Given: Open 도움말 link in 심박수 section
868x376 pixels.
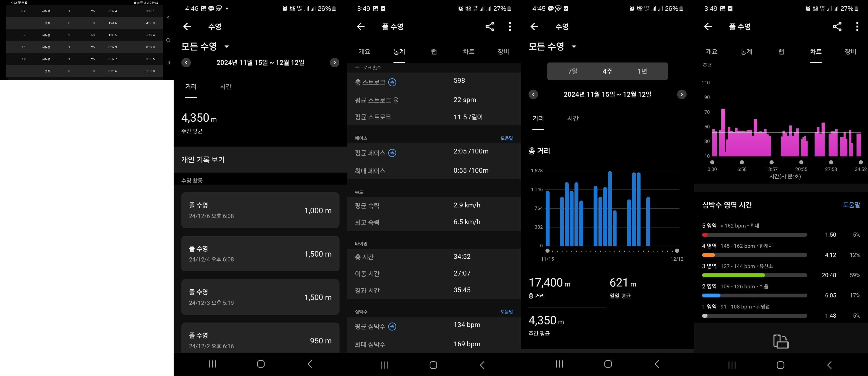Looking at the screenshot, I should pos(507,312).
